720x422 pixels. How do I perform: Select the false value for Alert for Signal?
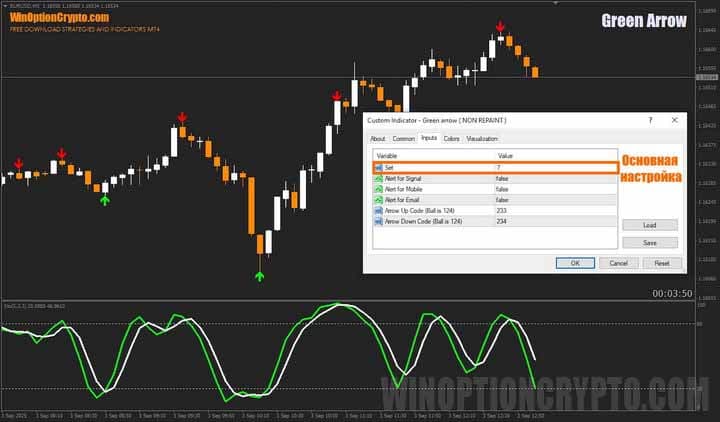(x=502, y=178)
